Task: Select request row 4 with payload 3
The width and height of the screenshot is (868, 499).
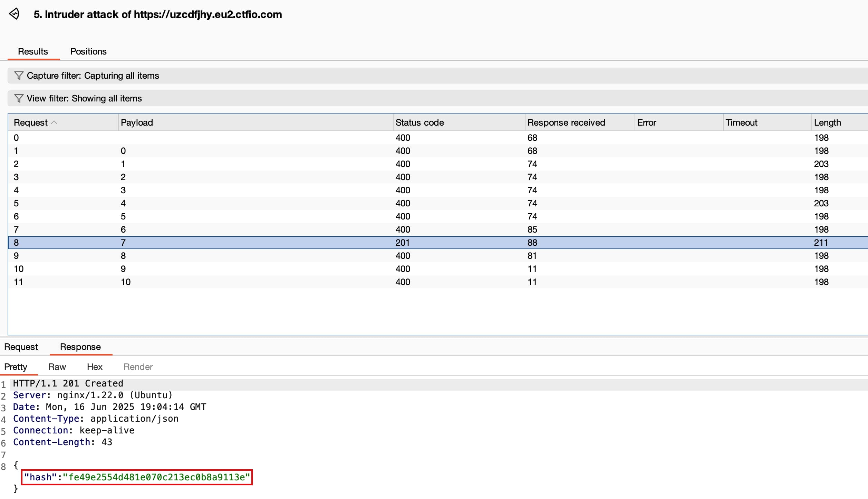Action: coord(438,190)
